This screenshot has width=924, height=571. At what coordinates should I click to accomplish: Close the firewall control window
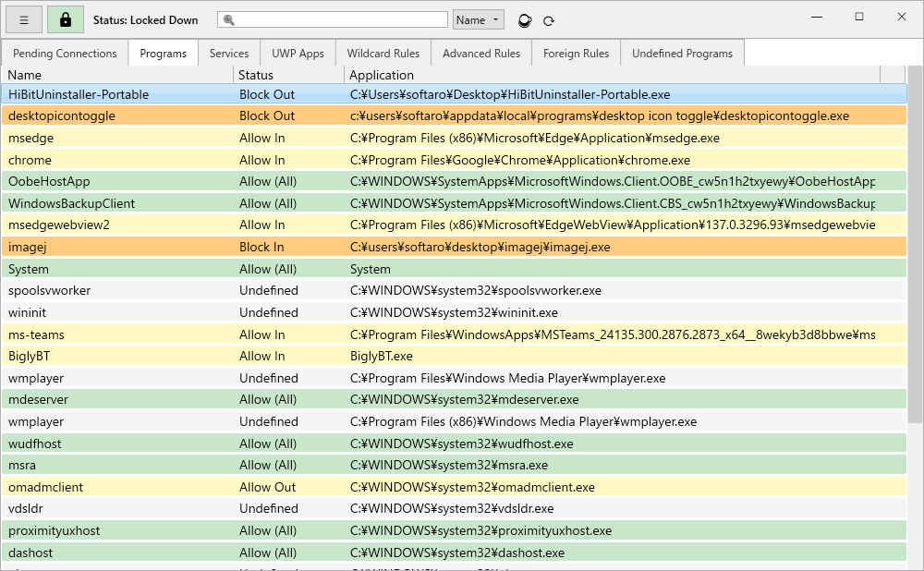[x=902, y=17]
